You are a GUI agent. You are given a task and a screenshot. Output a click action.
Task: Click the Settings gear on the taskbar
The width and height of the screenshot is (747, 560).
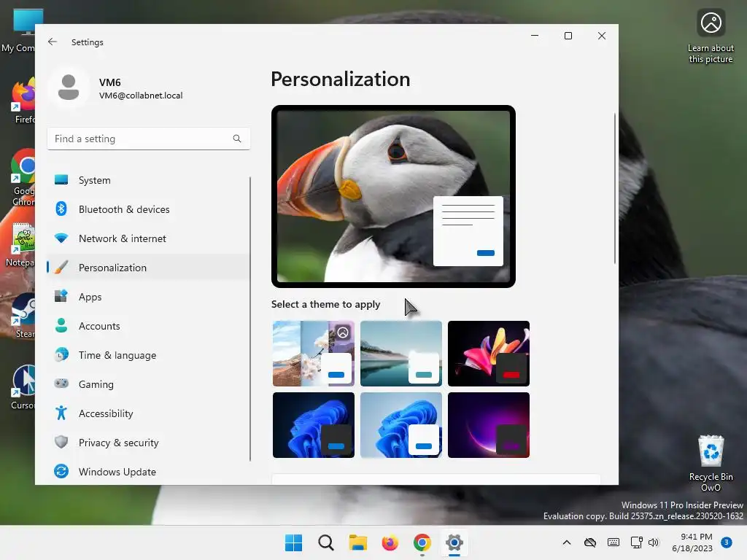click(x=454, y=542)
